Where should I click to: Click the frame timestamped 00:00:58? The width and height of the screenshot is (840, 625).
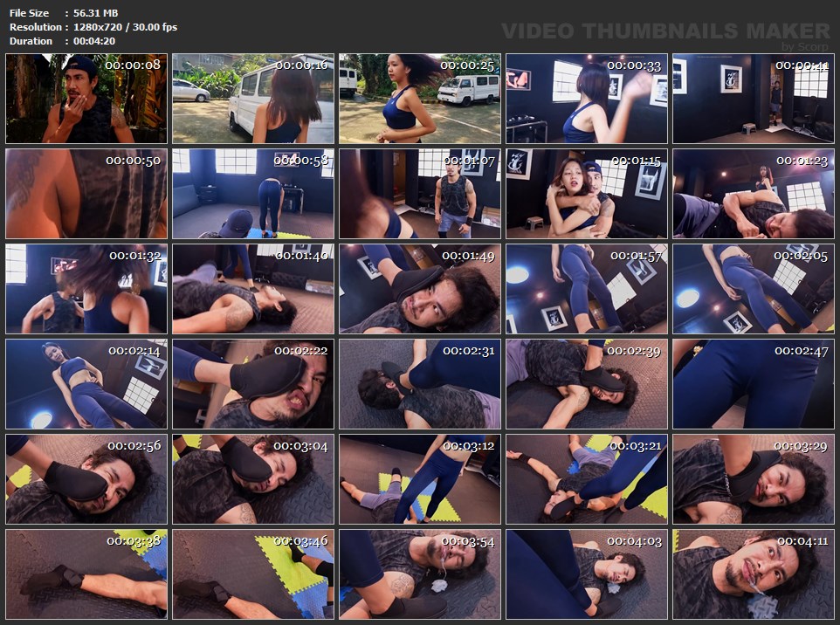[x=253, y=194]
